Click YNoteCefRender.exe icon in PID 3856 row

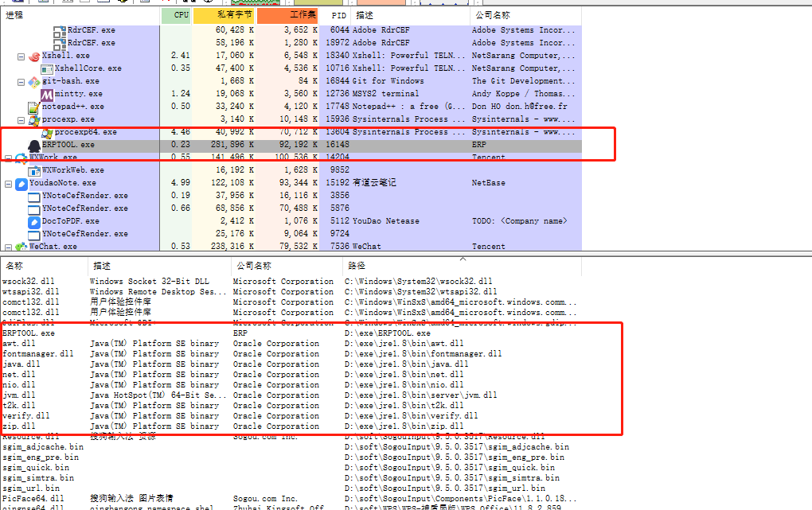pyautogui.click(x=34, y=196)
